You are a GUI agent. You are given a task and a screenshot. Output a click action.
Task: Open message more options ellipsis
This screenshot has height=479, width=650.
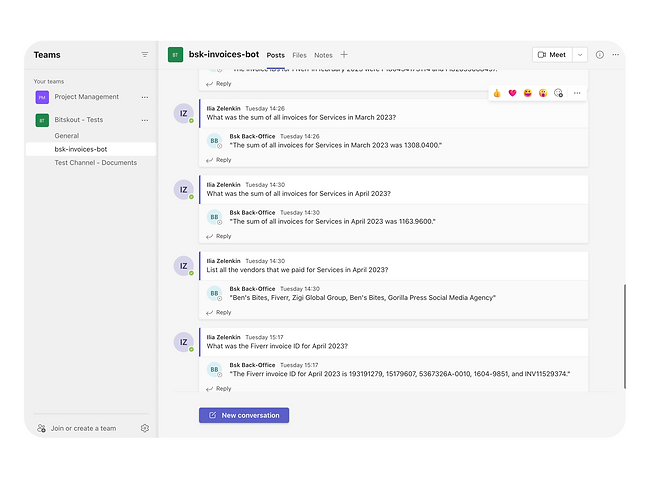click(577, 93)
